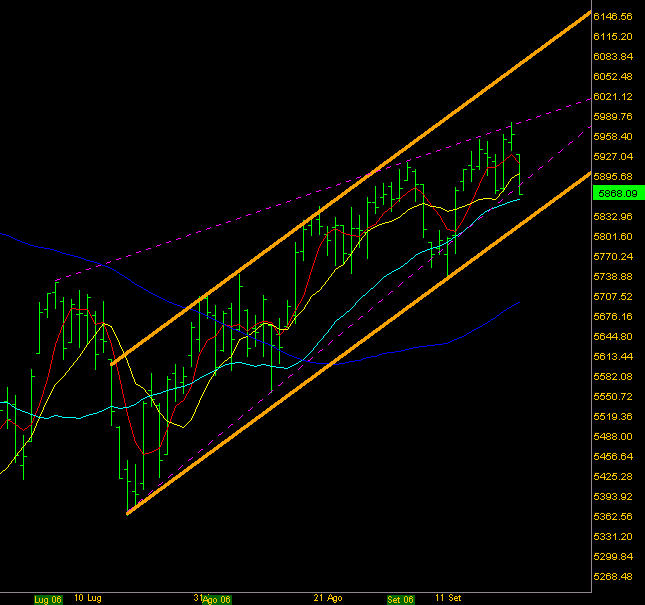This screenshot has height=605, width=645.
Task: Pick the 5989.76 price label
Action: point(613,116)
